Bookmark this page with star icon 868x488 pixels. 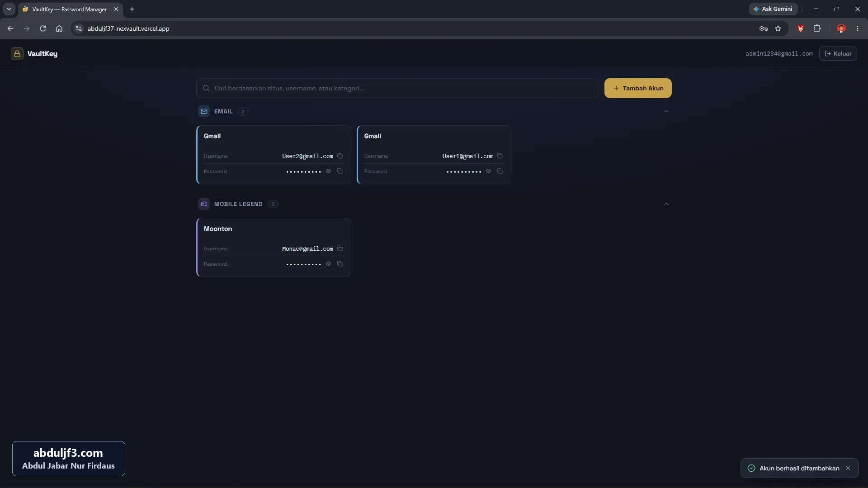click(x=778, y=28)
